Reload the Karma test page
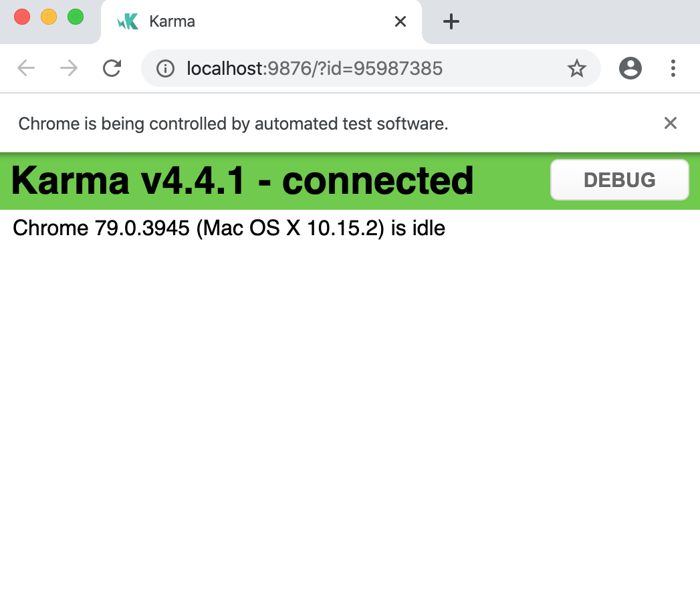700x600 pixels. (112, 68)
